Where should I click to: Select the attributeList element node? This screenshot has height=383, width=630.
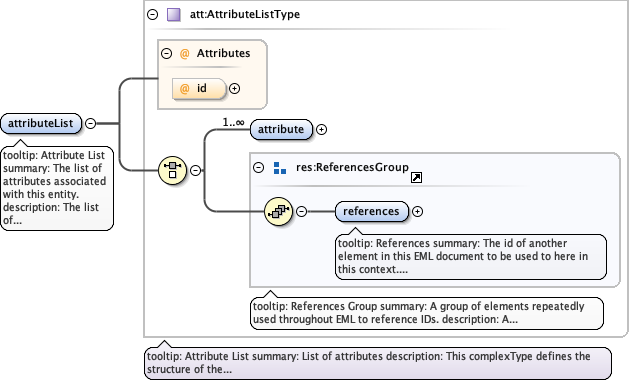coord(41,123)
